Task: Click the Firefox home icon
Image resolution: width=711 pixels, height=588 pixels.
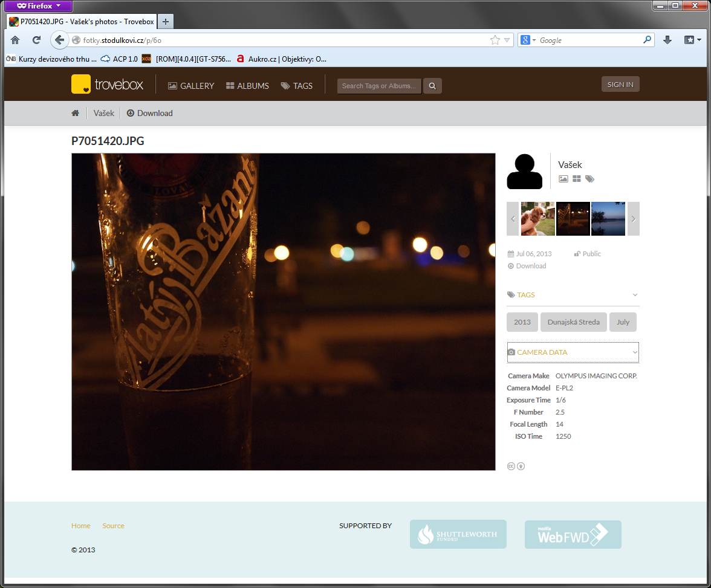Action: tap(15, 40)
